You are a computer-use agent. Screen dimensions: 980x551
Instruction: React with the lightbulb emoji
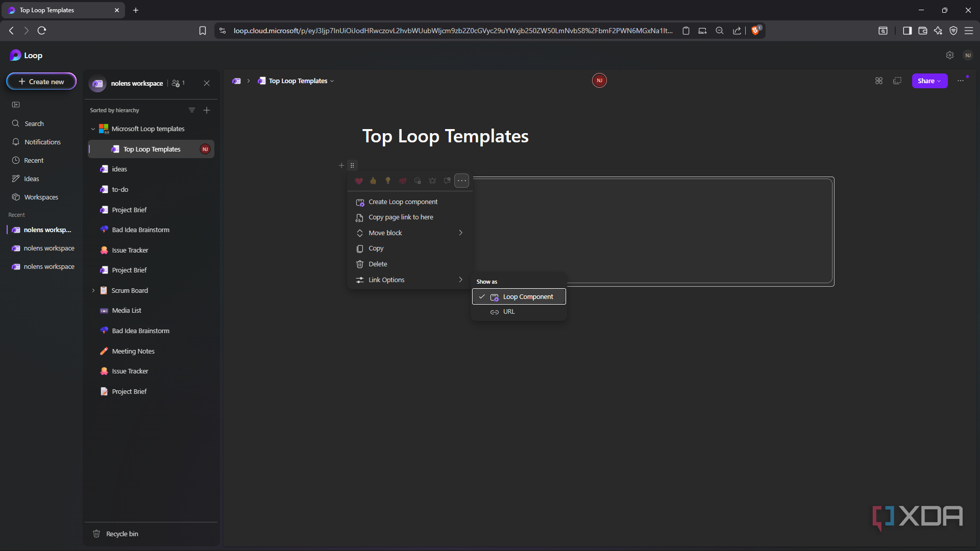(388, 181)
